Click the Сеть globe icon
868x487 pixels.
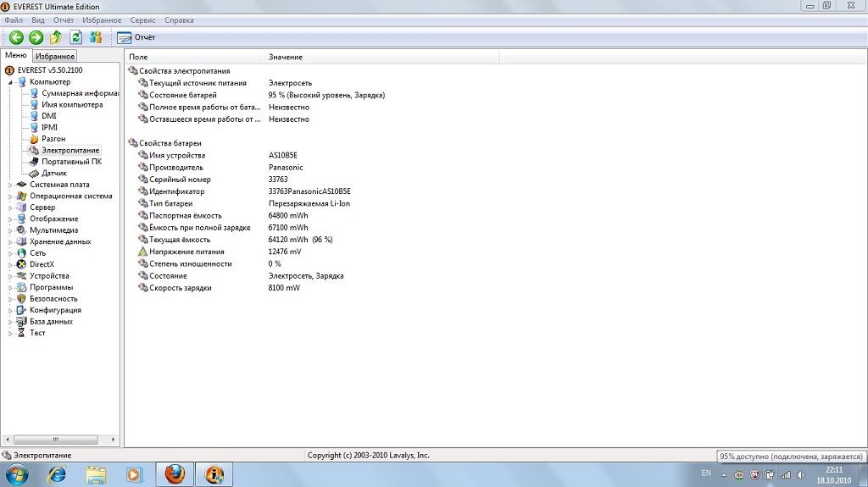pyautogui.click(x=21, y=253)
